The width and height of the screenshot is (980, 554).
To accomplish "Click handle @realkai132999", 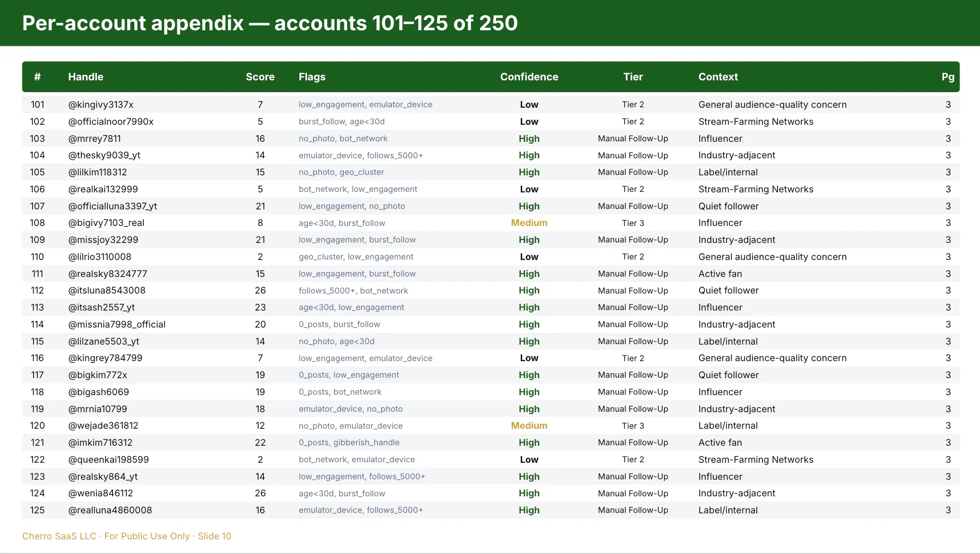I will point(103,189).
